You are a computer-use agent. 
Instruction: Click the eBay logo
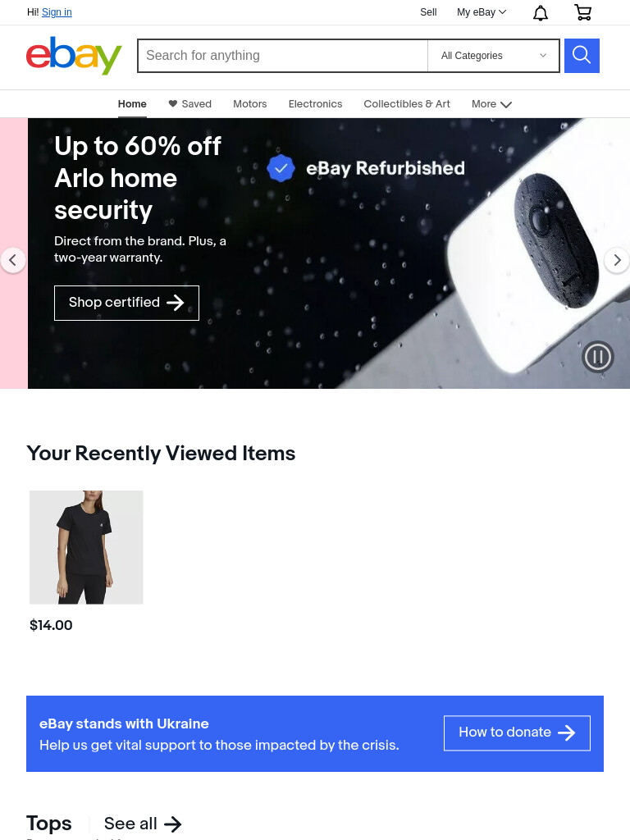tap(74, 55)
